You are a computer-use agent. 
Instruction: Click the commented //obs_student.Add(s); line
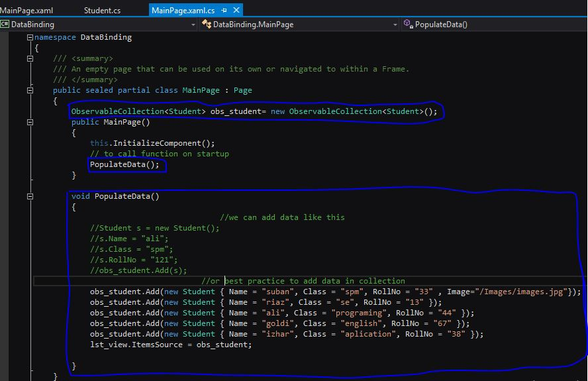pyautogui.click(x=138, y=270)
